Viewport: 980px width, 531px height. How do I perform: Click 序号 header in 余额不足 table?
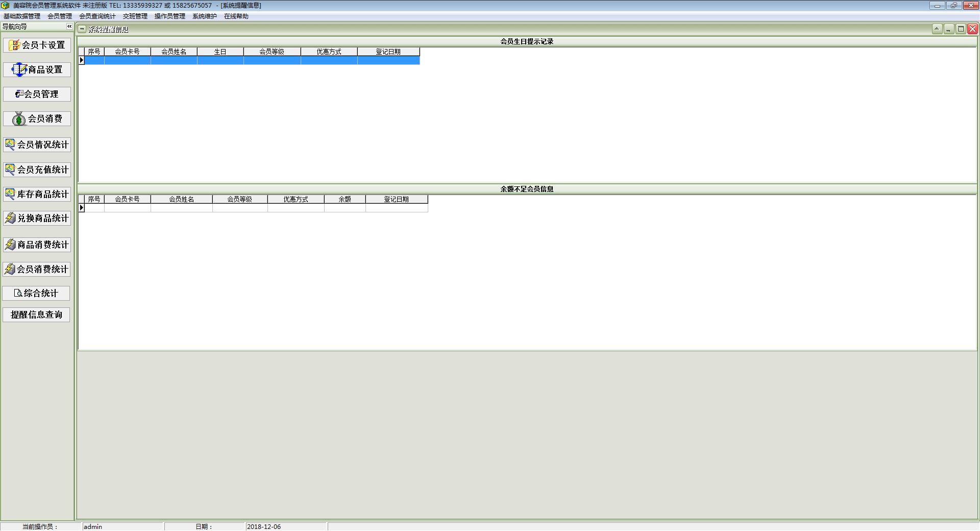pos(94,199)
